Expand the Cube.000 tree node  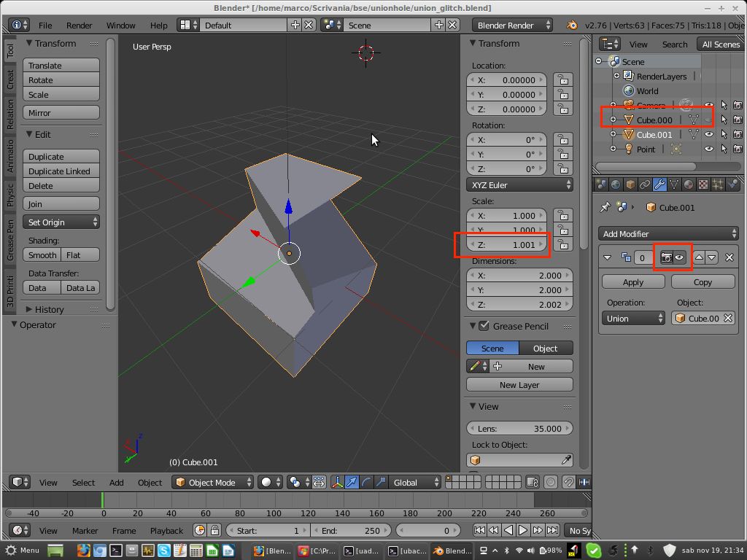tap(613, 120)
